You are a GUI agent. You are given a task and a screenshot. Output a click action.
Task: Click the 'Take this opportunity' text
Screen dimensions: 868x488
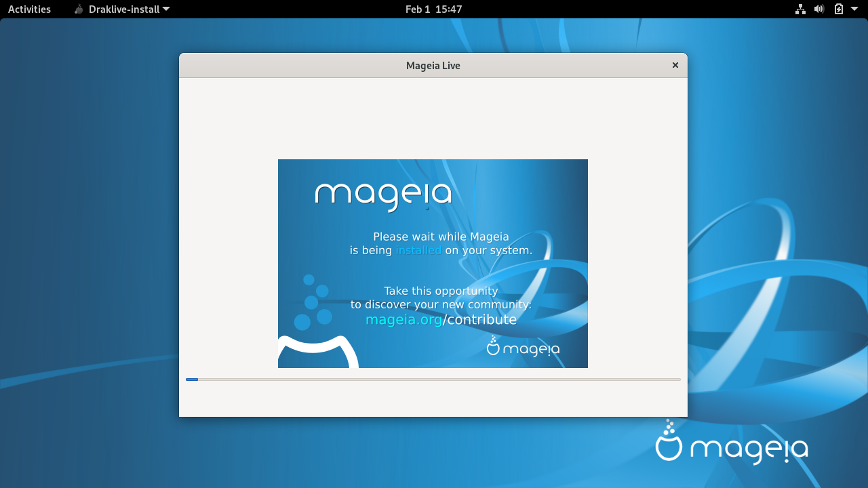(441, 291)
